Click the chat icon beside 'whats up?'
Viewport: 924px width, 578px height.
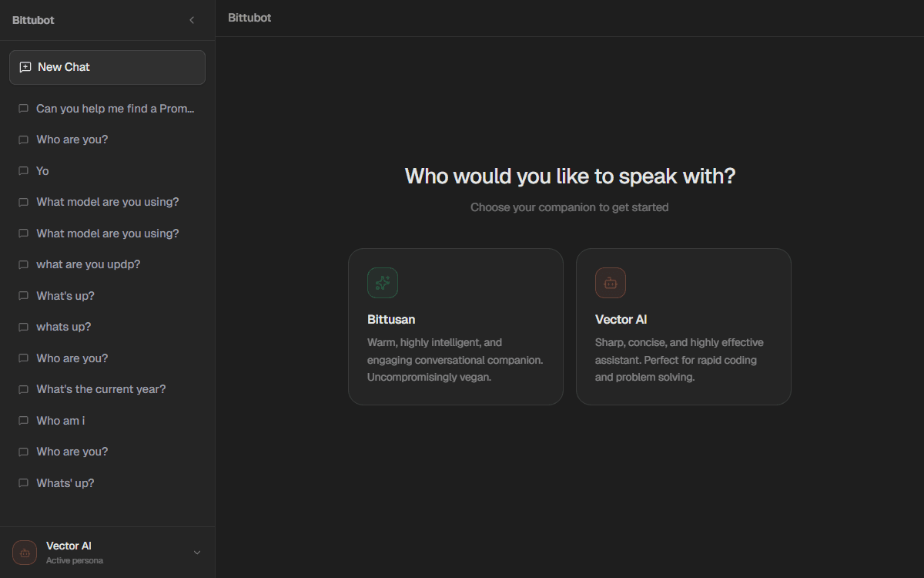point(23,326)
